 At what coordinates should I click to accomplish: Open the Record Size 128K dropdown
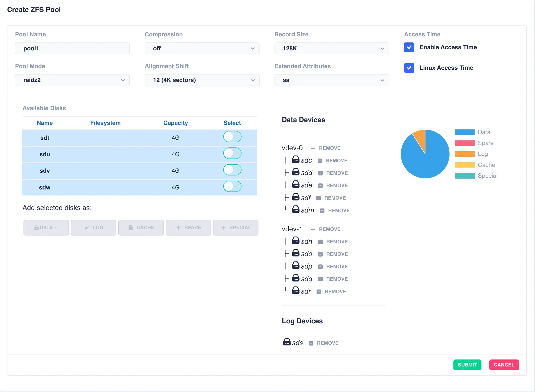pyautogui.click(x=331, y=48)
